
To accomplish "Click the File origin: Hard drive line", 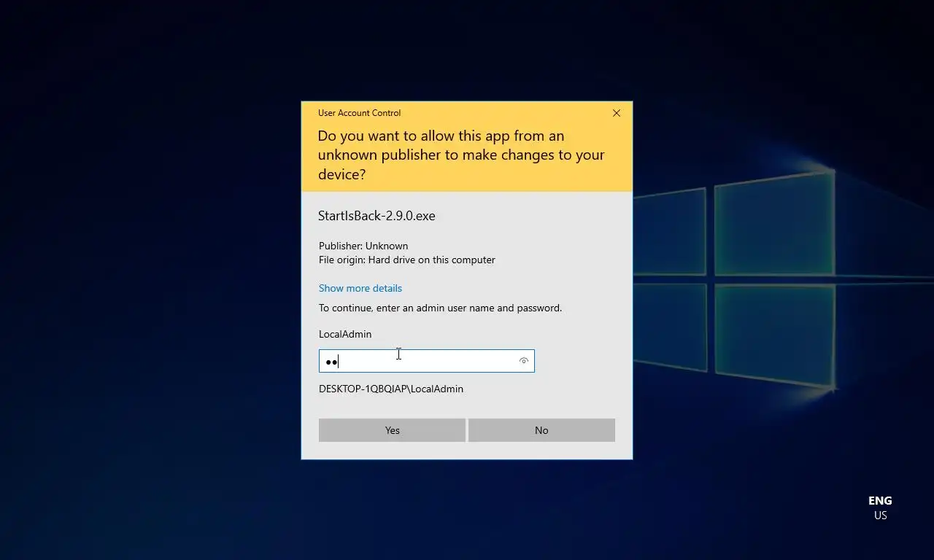I will (407, 260).
